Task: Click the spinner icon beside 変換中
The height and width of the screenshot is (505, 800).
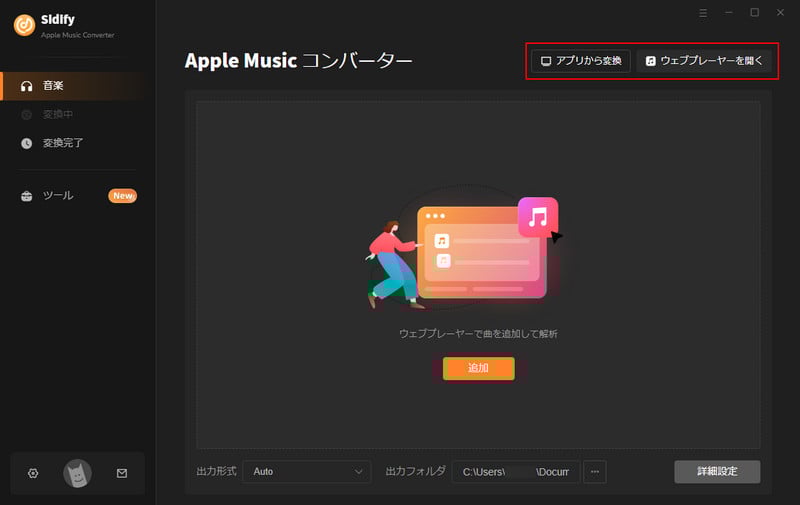Action: 27,115
